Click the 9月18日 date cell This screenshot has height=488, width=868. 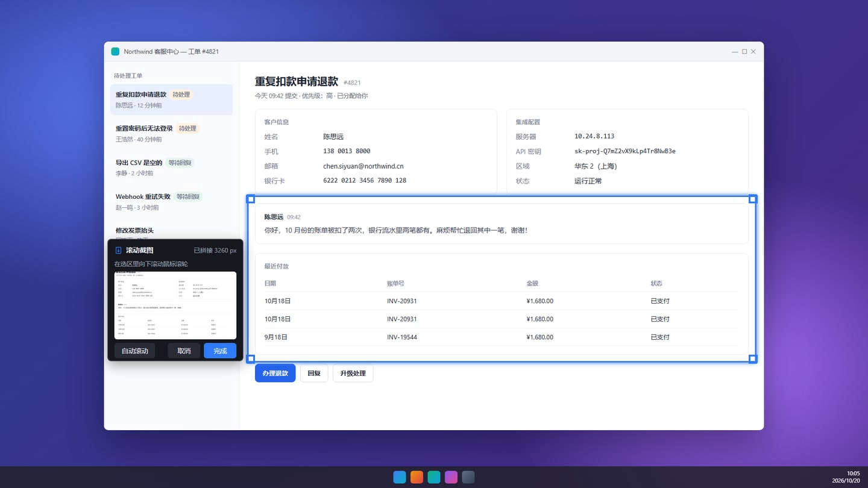click(x=277, y=337)
